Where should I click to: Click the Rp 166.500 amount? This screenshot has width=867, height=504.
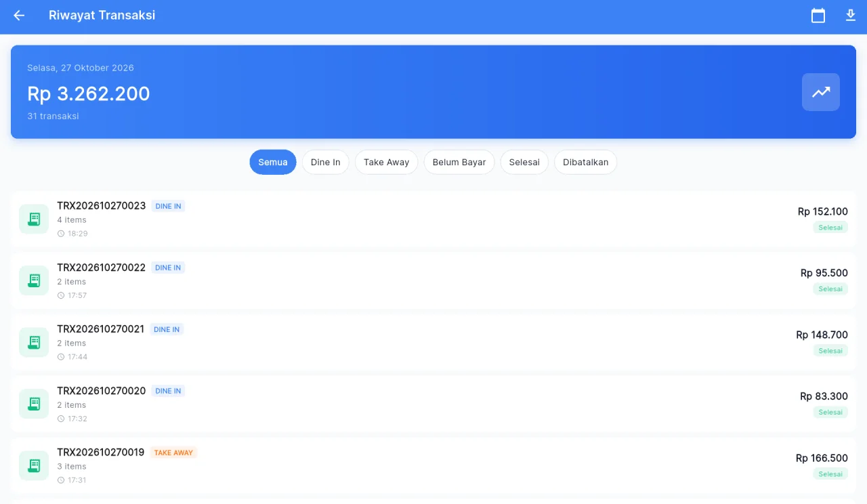822,458
